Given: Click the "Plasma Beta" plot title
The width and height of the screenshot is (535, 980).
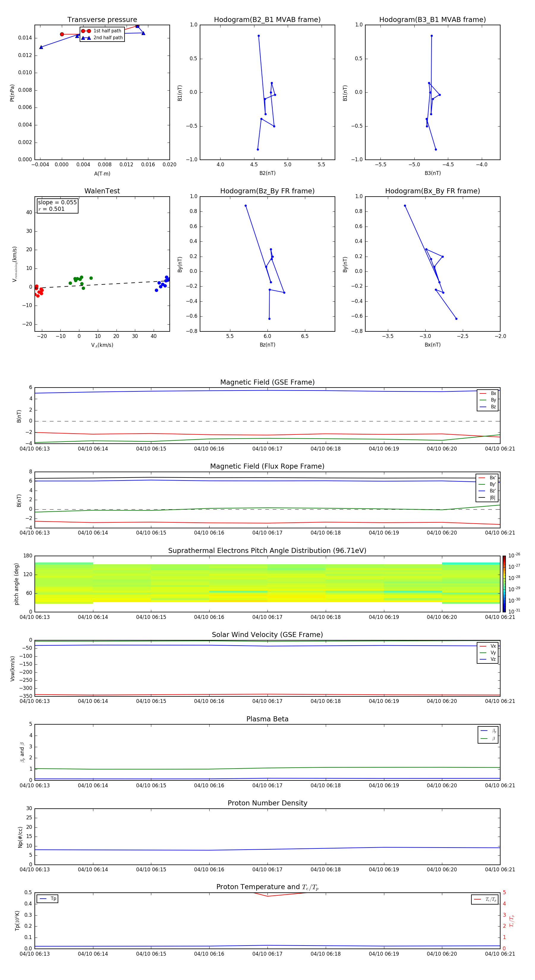Looking at the screenshot, I should (x=267, y=719).
